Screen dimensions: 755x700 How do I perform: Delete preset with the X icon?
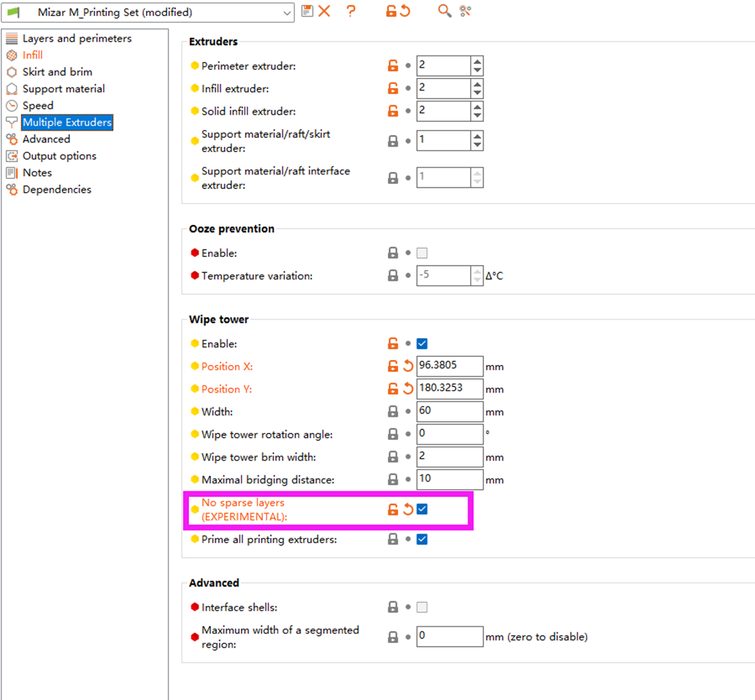pos(324,11)
